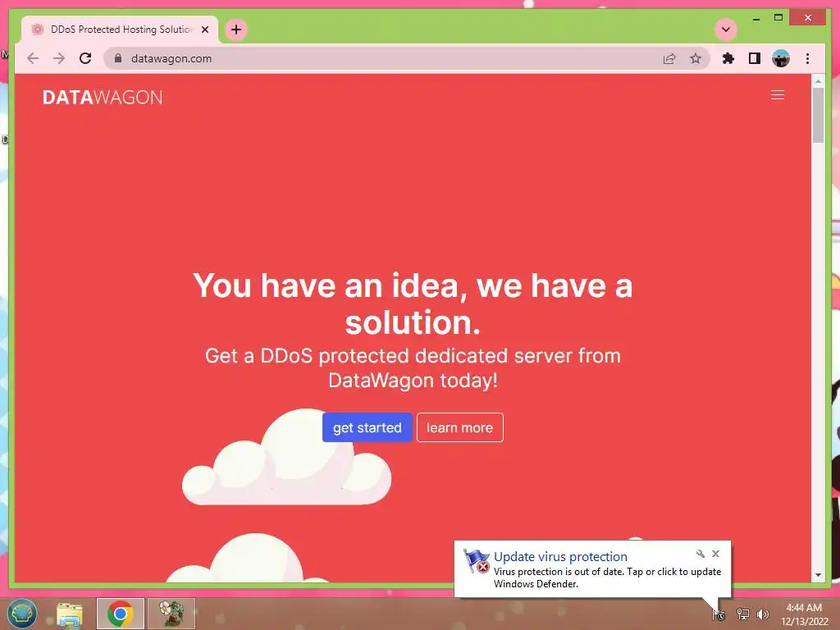
Task: Go forward to the next page
Action: [59, 58]
